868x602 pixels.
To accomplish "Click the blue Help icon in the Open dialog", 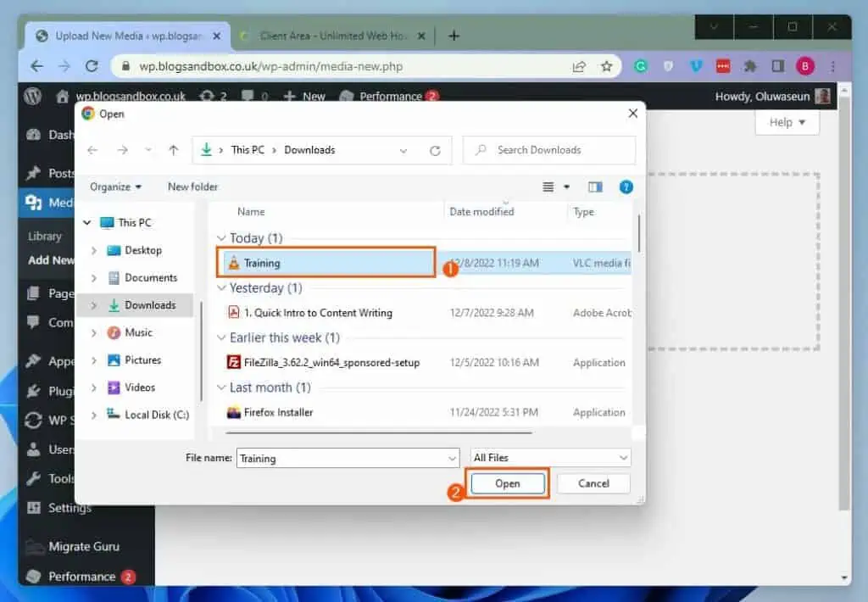I will tap(626, 187).
